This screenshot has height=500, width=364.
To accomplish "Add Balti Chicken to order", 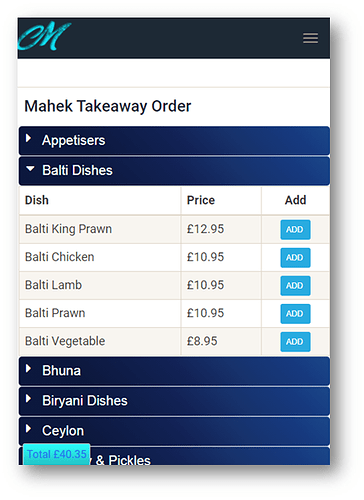I will coord(295,257).
